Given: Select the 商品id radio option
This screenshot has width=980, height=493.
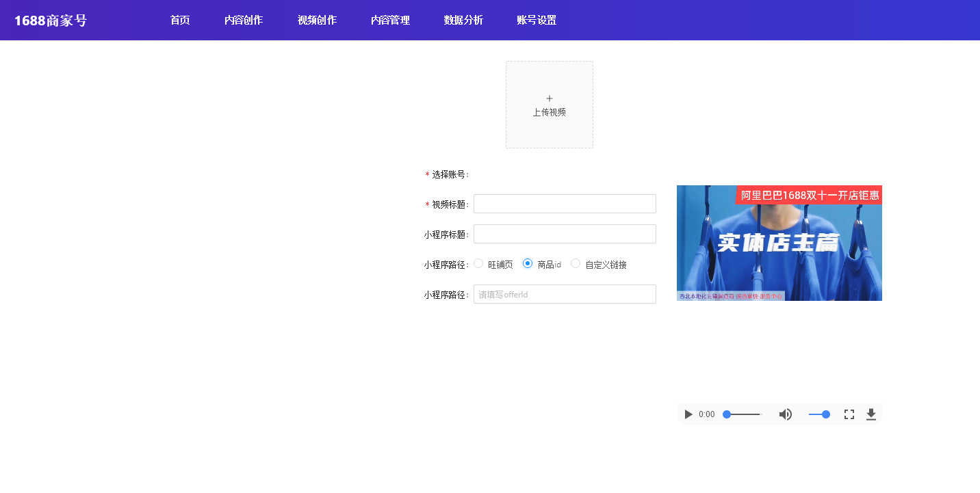Looking at the screenshot, I should tap(528, 264).
